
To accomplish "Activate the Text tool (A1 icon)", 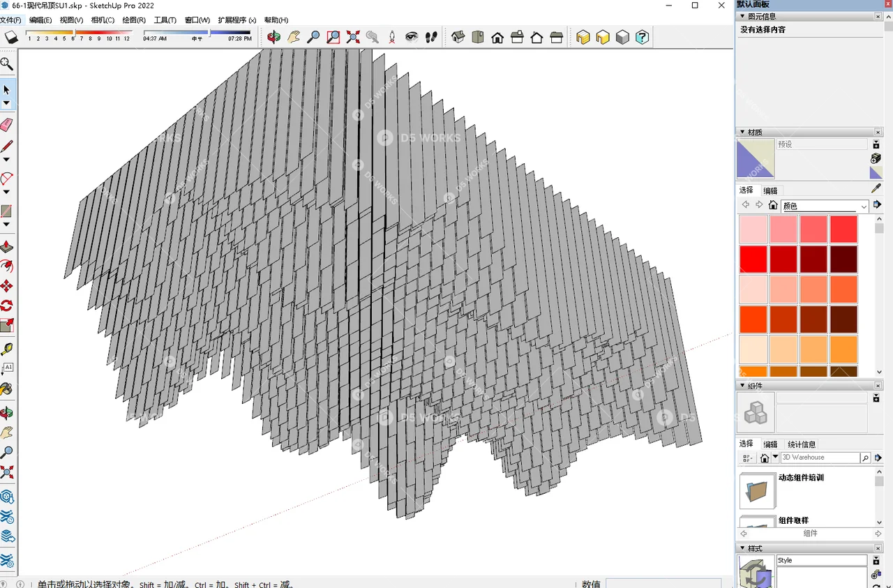I will [x=7, y=370].
